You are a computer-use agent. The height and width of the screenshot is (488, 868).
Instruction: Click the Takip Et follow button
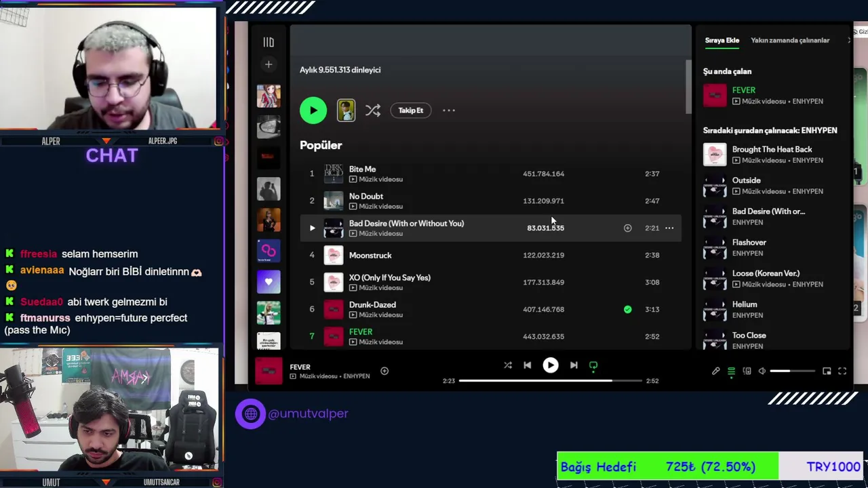click(410, 110)
